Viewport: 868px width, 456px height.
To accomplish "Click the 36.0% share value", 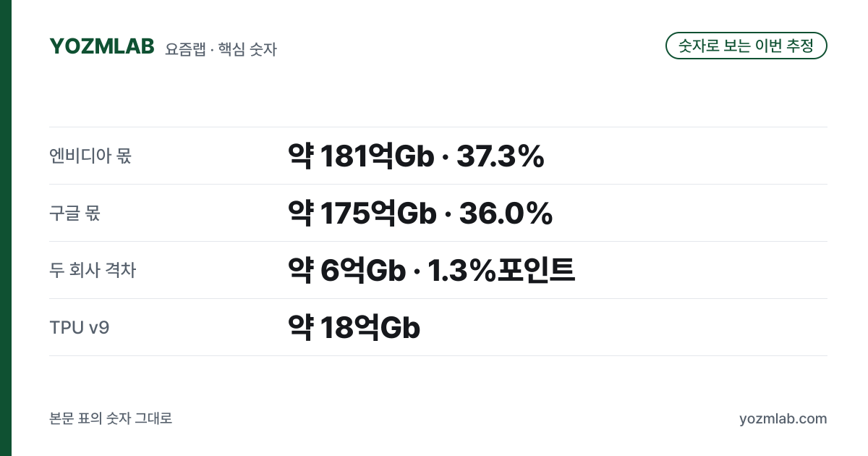I will point(506,214).
